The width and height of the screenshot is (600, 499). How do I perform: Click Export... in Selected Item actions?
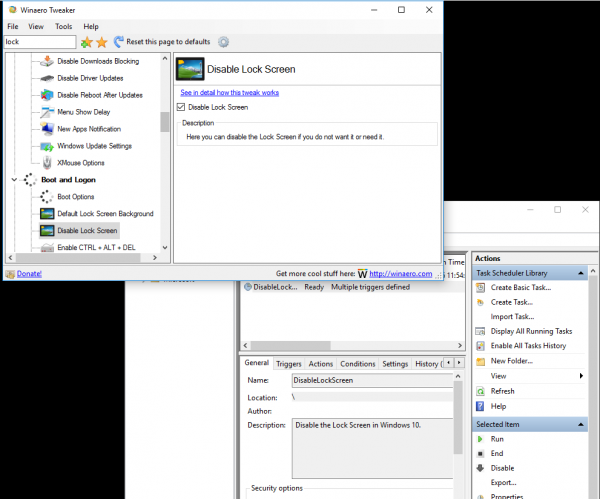click(x=504, y=483)
